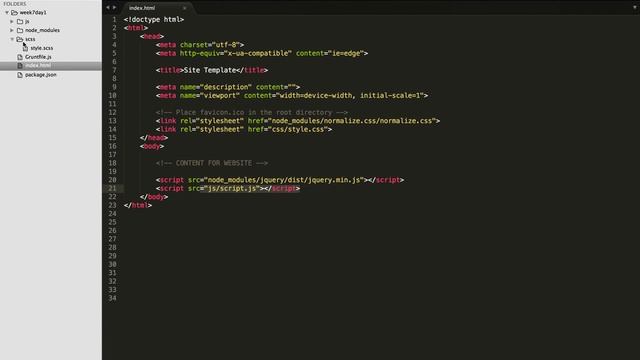Go to previous tab with left arrow
This screenshot has height=360, width=640.
[x=108, y=7]
